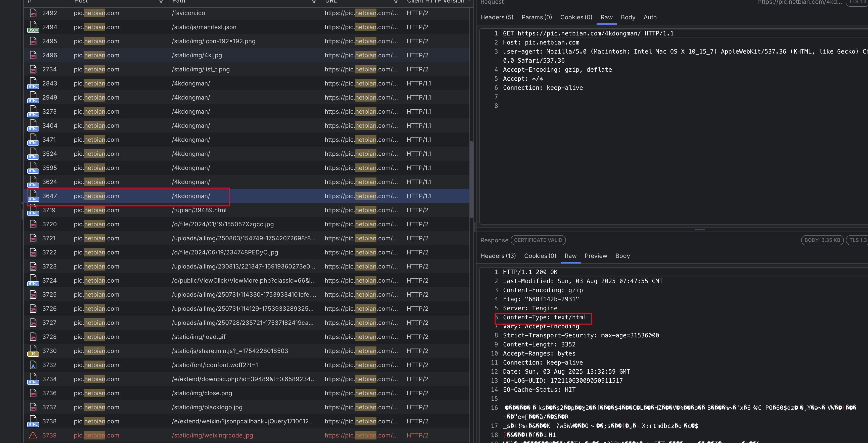
Task: Open the URL column filter
Action: click(396, 2)
